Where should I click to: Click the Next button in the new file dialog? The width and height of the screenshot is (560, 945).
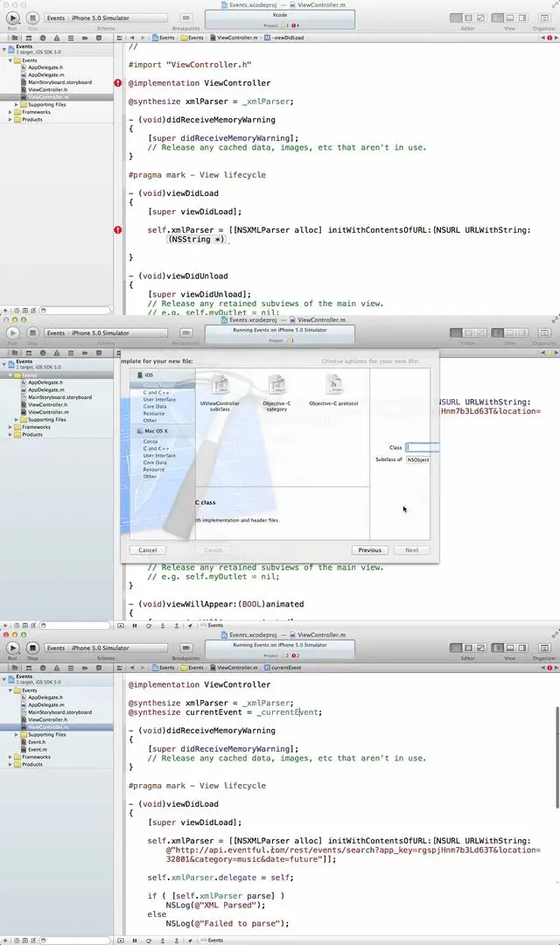click(x=412, y=550)
